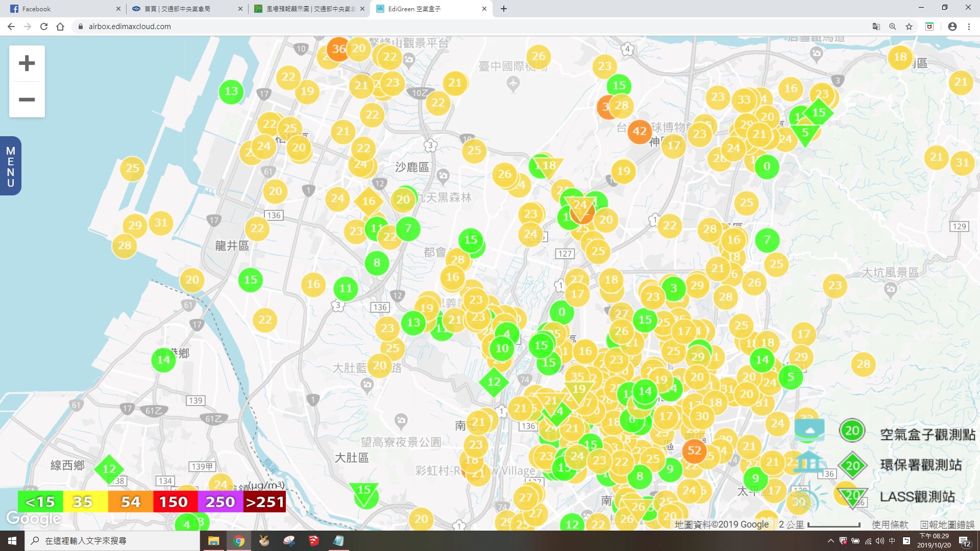Open the 使用條款 terms link

890,524
